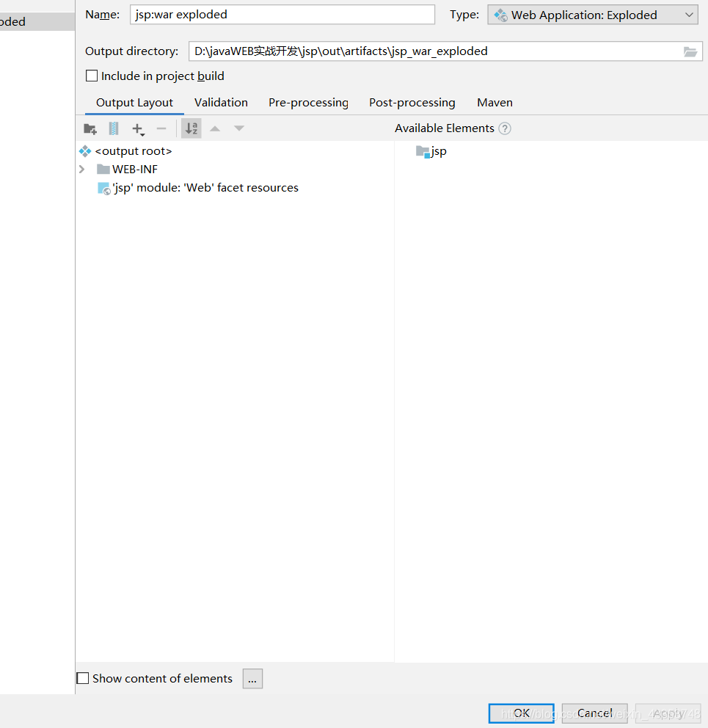This screenshot has height=728, width=708.
Task: Switch to the Output Layout tab
Action: pos(135,103)
